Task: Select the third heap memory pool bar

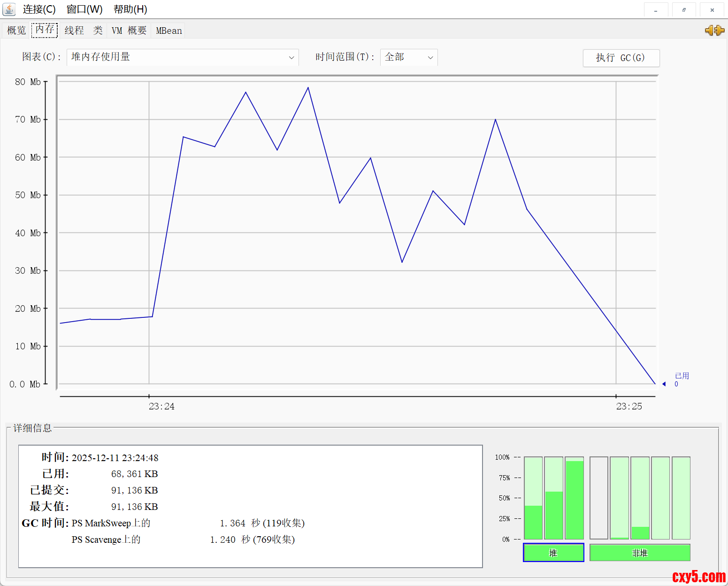Action: [x=574, y=498]
